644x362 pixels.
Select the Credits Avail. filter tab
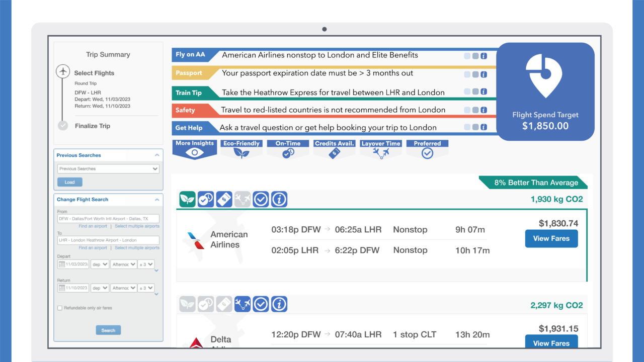coord(335,150)
